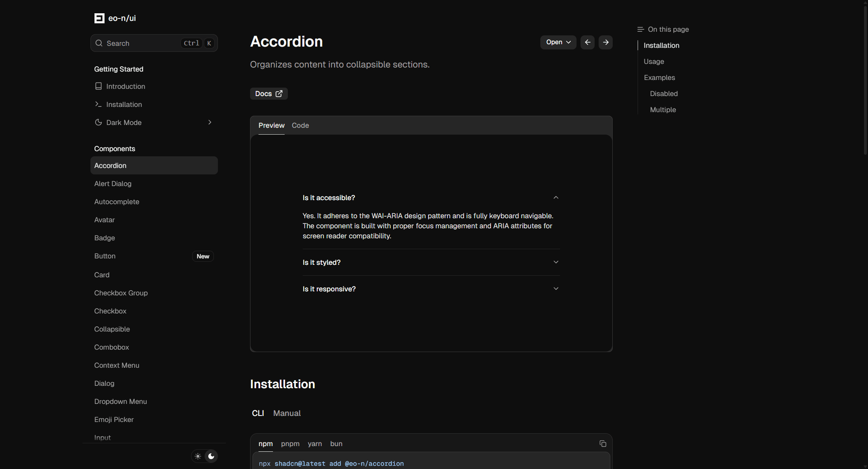Click the Ctrl K shortcut hint
Viewport: 868px width, 469px height.
click(x=197, y=43)
